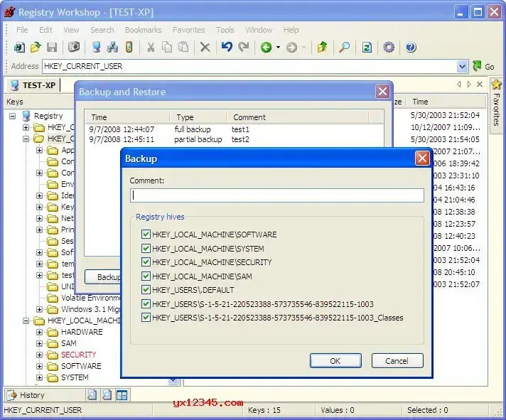The width and height of the screenshot is (506, 420).
Task: Expand the SOFTWARE tree node
Action: coord(39,366)
